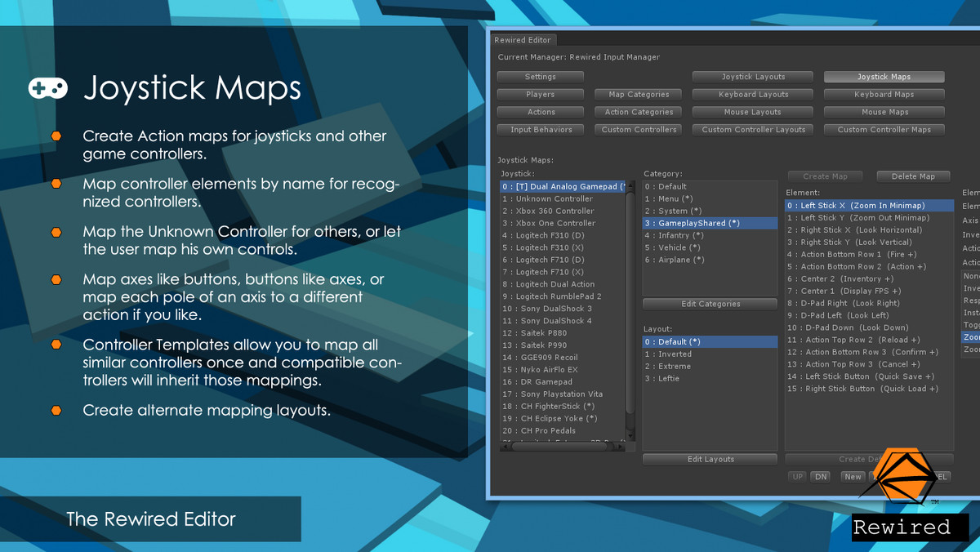The image size is (980, 552).
Task: Select Action Top Row 2 Reload element
Action: pyautogui.click(x=869, y=341)
